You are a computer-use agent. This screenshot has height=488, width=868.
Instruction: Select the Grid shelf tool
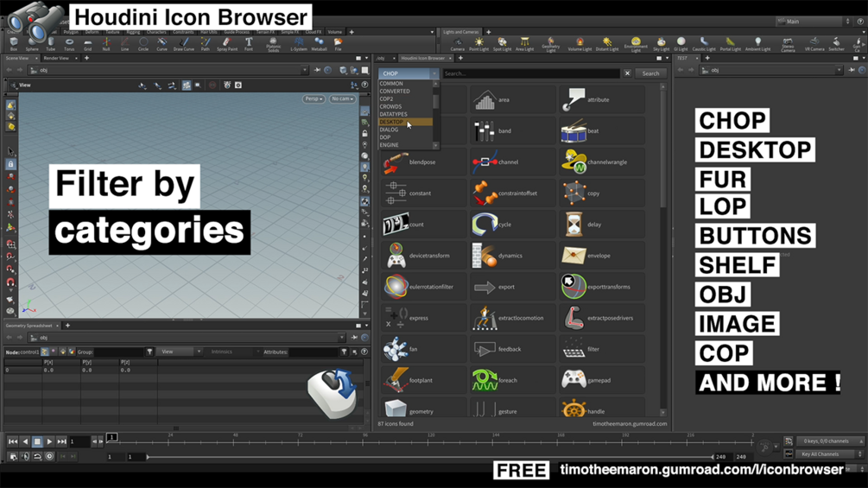87,44
